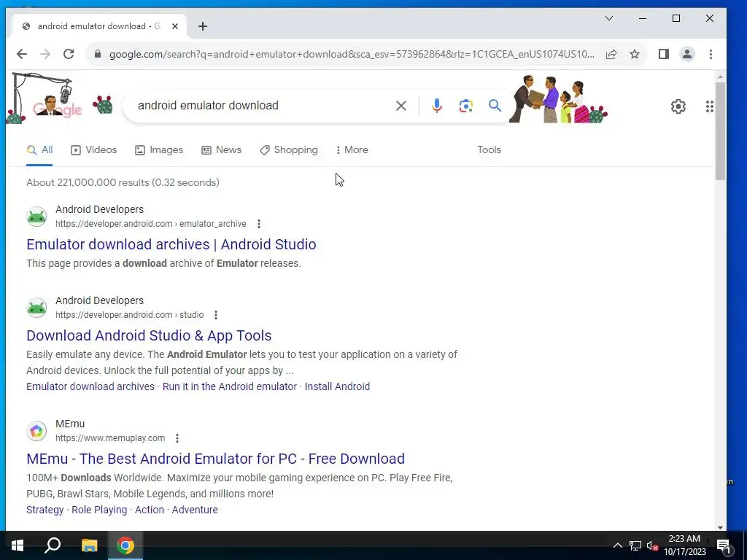Image resolution: width=747 pixels, height=560 pixels.
Task: Follow the Action sitelink under MEmu
Action: click(x=149, y=510)
